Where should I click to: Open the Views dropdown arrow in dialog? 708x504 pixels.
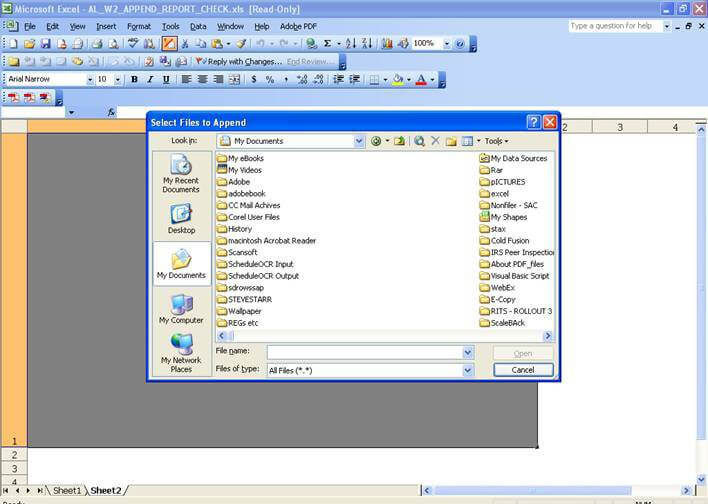click(479, 141)
